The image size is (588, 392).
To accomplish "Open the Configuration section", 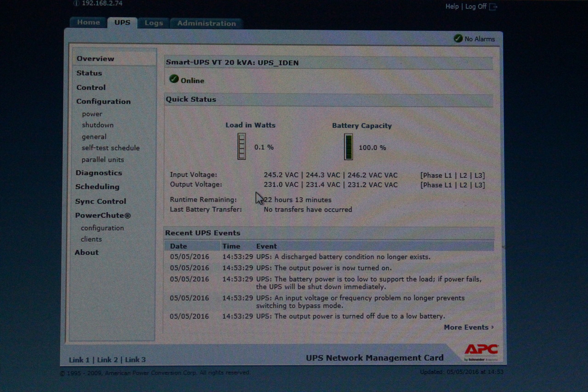I will pyautogui.click(x=103, y=102).
